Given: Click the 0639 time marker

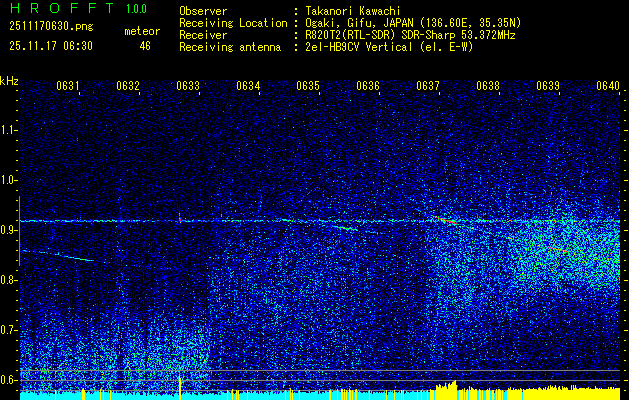Looking at the screenshot, I should click(548, 86).
